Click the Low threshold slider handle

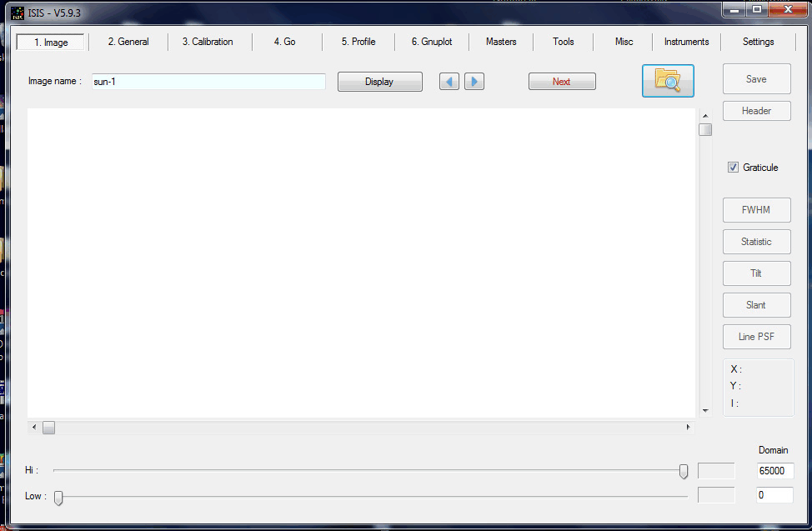coord(58,498)
